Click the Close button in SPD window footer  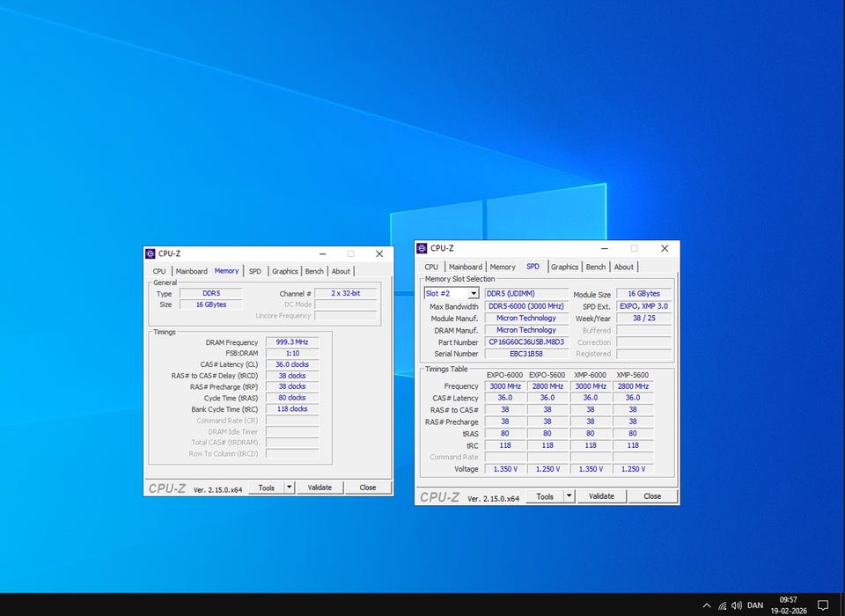click(x=651, y=496)
